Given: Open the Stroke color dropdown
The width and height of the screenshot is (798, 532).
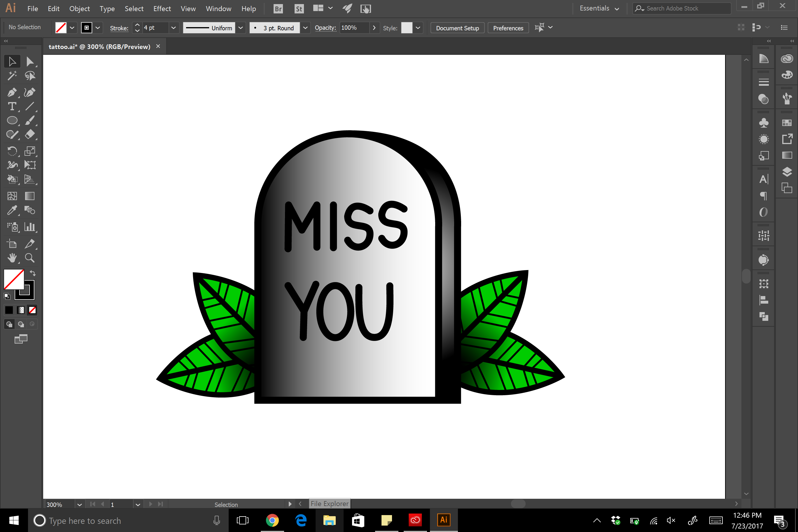Looking at the screenshot, I should [98, 28].
